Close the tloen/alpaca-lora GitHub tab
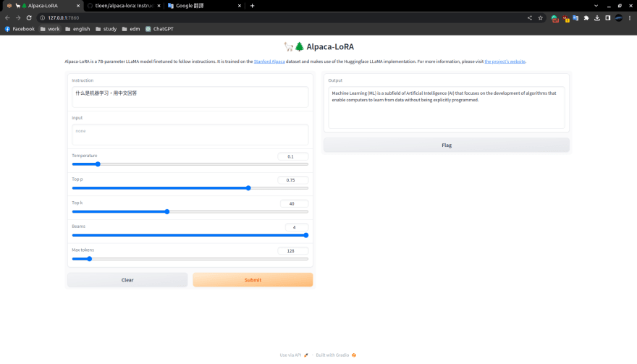The image size is (637, 364). (x=159, y=6)
